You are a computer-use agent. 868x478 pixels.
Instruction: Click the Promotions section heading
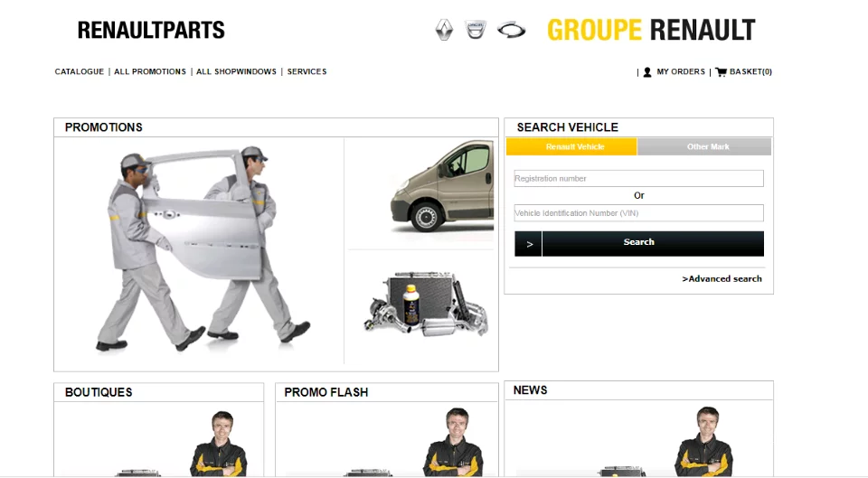pyautogui.click(x=103, y=127)
